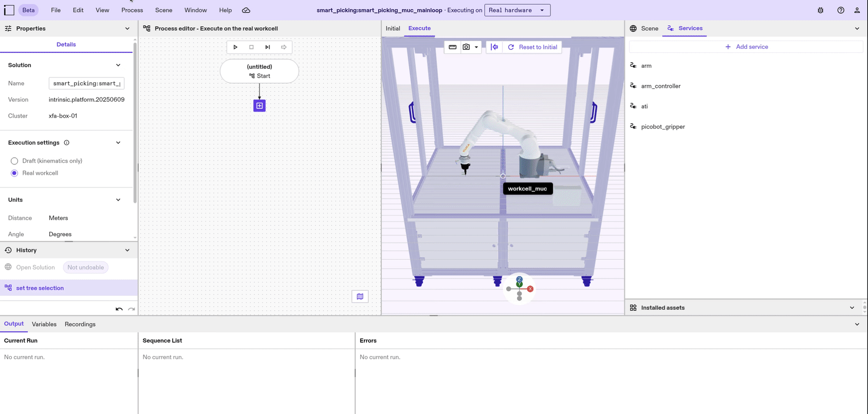Select Real workcell radio button
This screenshot has width=868, height=414.
(14, 173)
